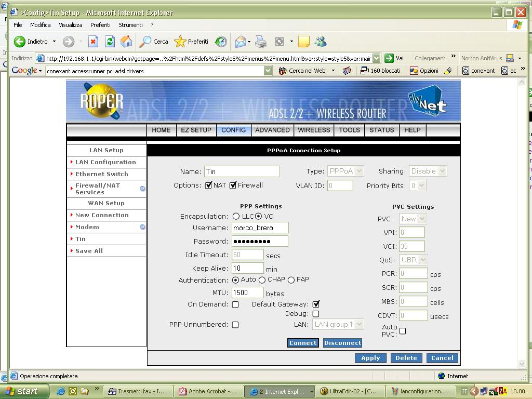Click the Apply button
Screen dimensions: 532x399
click(370, 358)
